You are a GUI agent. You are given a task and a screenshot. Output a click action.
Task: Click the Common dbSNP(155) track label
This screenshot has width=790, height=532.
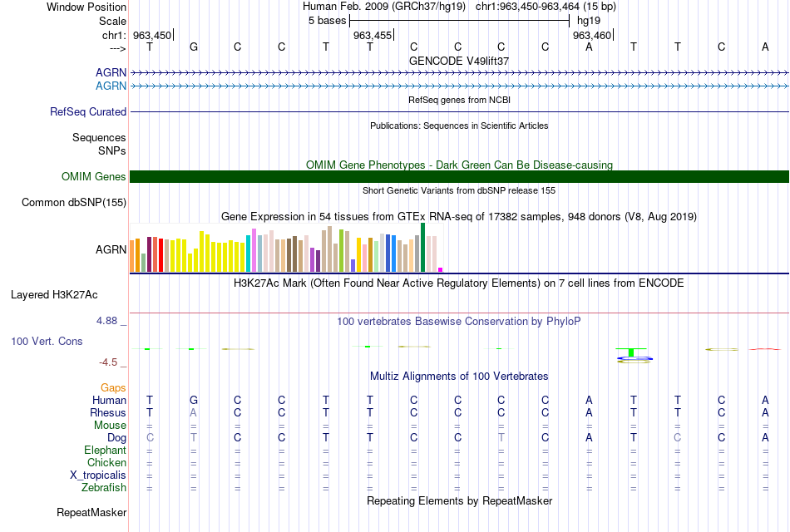point(73,203)
